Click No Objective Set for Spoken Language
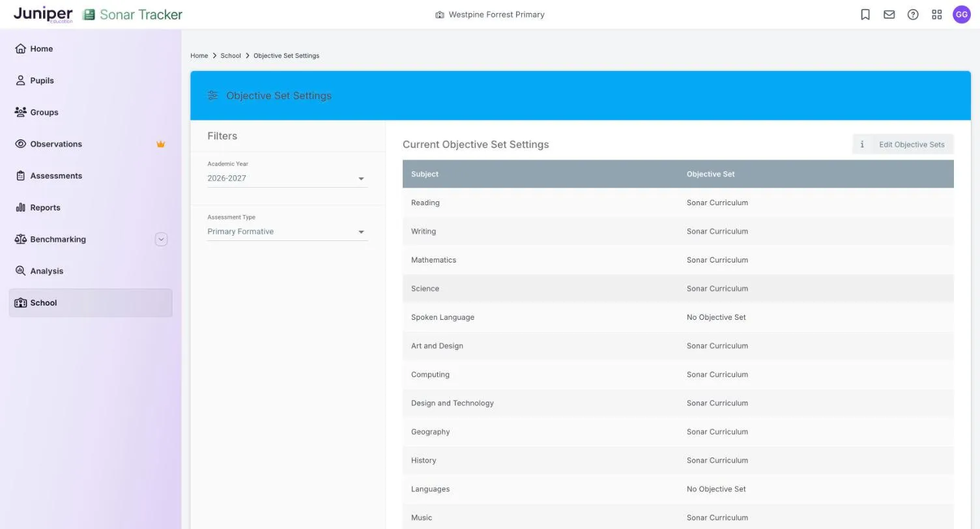Viewport: 980px width, 529px height. [716, 317]
